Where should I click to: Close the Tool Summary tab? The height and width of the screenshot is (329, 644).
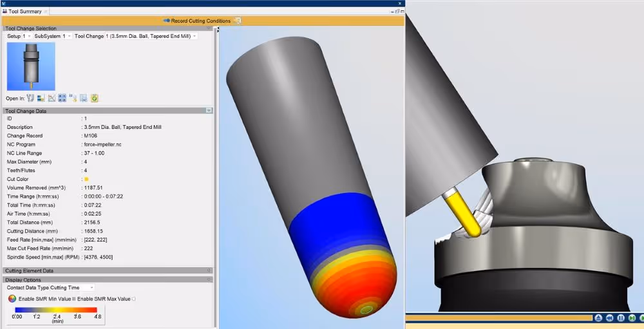pos(45,12)
